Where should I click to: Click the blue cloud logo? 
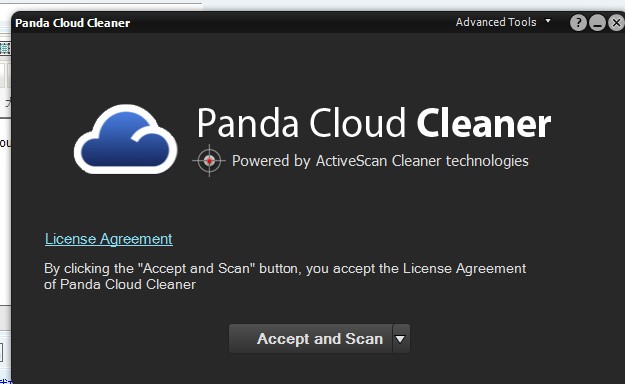click(126, 139)
